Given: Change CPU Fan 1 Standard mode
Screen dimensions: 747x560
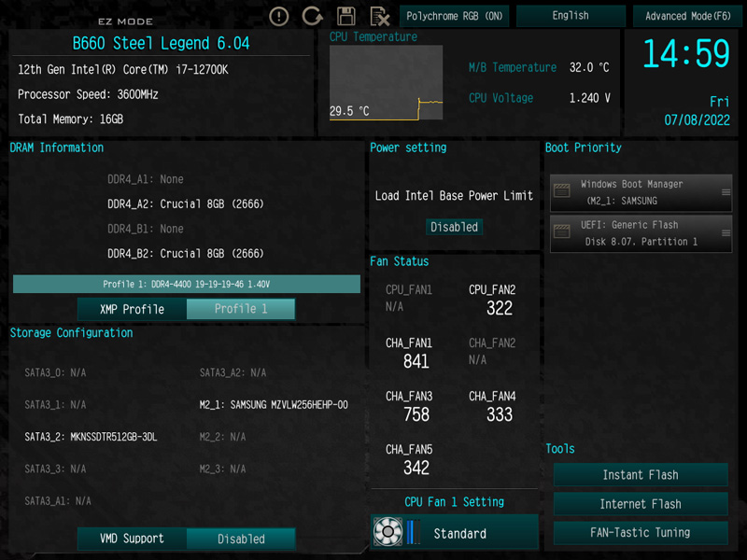Looking at the screenshot, I should pyautogui.click(x=455, y=532).
